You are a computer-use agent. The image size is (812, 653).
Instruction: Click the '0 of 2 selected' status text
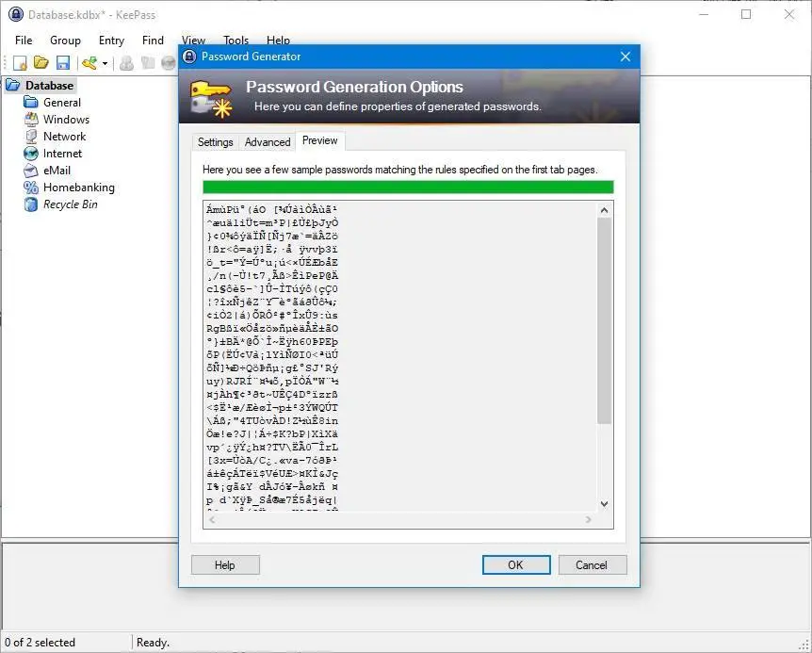pyautogui.click(x=41, y=643)
